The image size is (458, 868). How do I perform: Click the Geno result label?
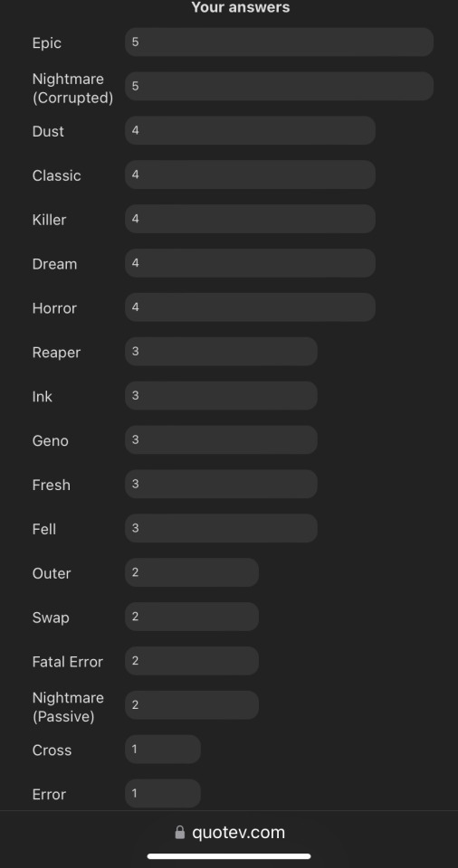(51, 440)
